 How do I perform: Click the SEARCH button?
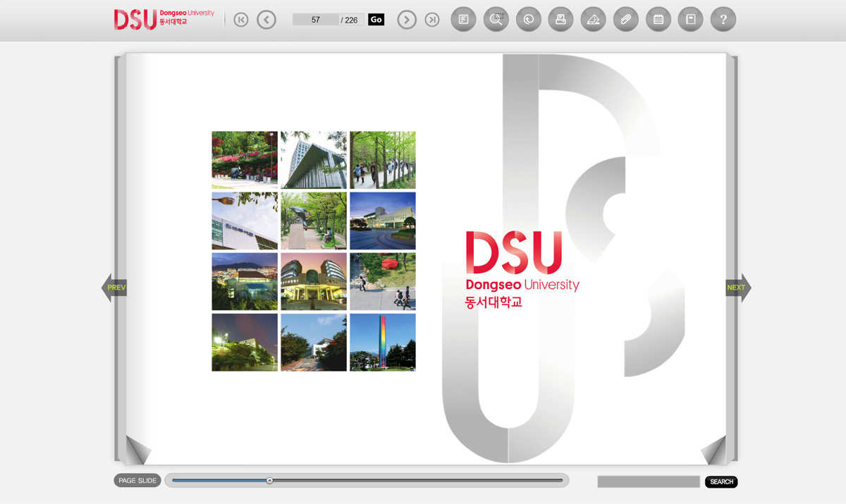pos(721,482)
